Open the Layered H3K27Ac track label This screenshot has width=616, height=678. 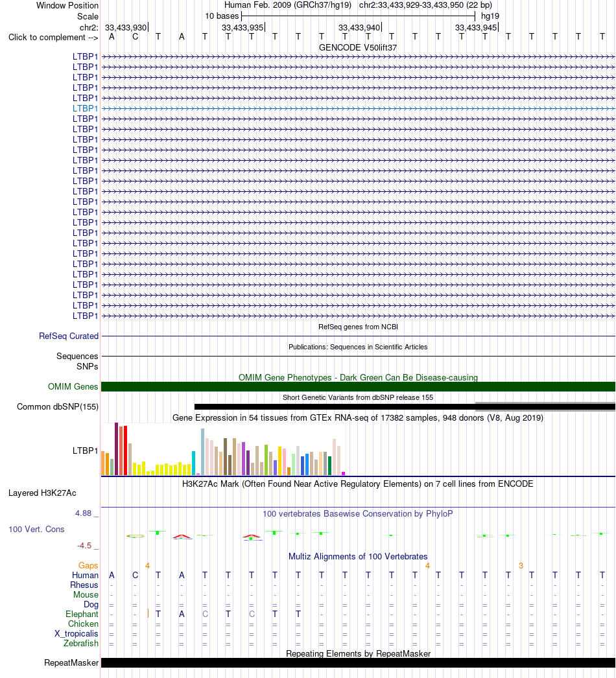tap(42, 493)
